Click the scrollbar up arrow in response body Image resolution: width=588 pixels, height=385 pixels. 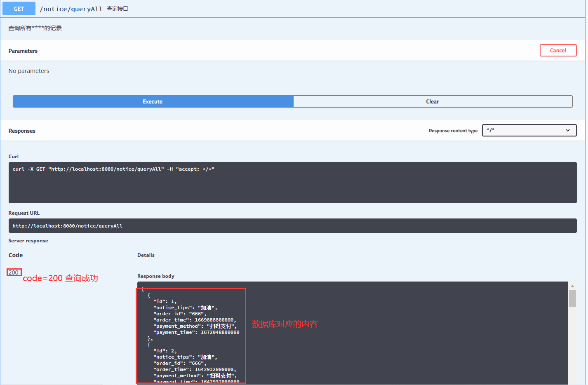point(572,286)
